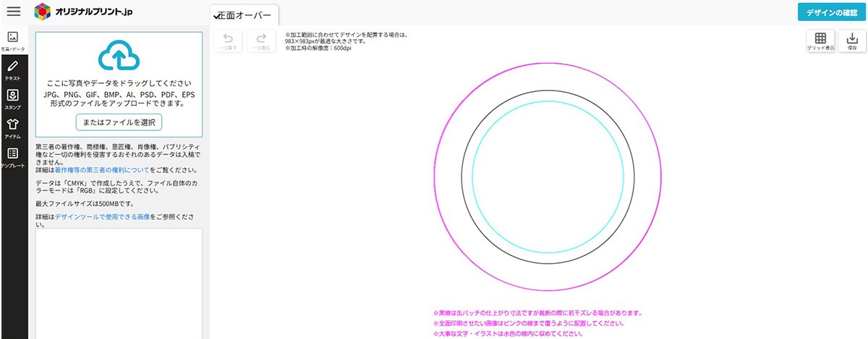
Task: Select the テキスト tool
Action: 13,71
